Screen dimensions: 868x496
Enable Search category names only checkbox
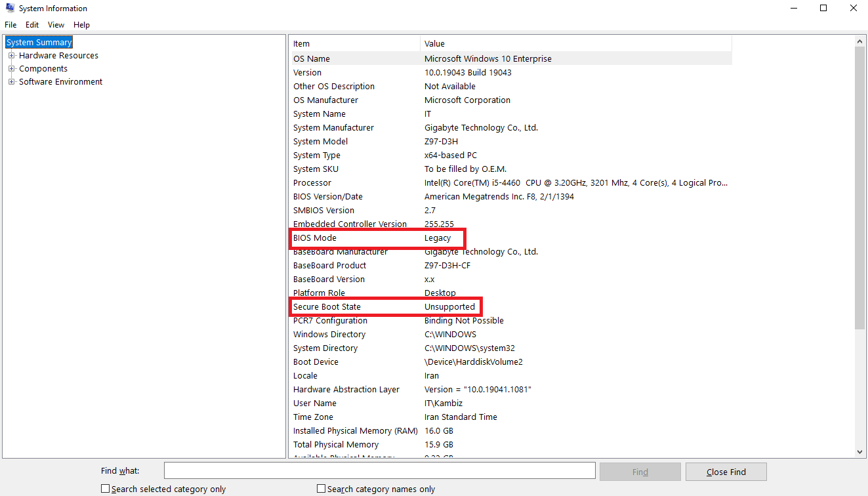[321, 489]
